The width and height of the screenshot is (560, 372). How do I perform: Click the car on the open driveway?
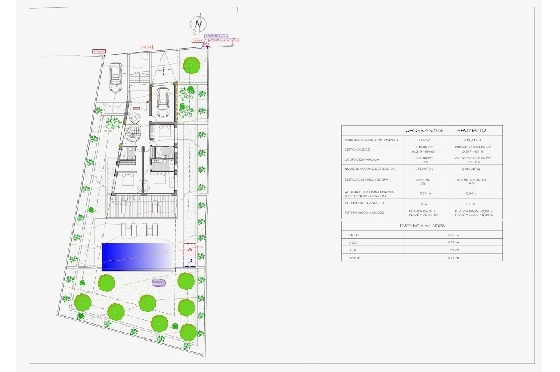(x=116, y=77)
